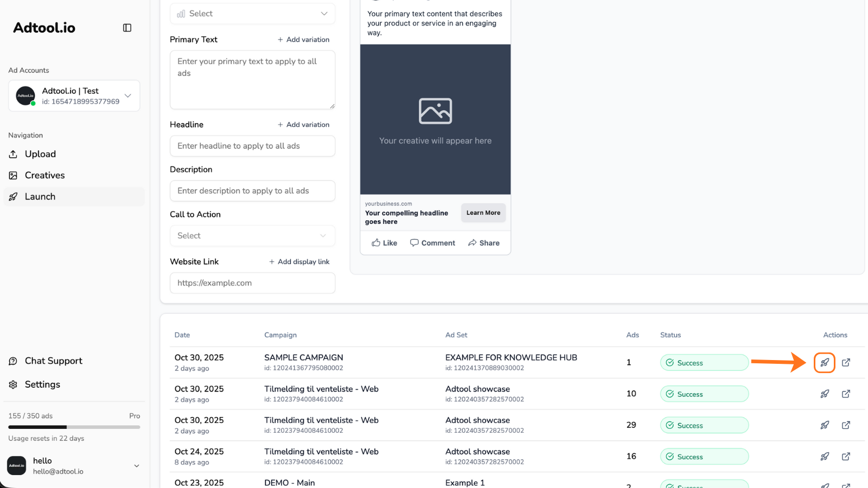Viewport: 868px width, 488px height.
Task: Open the top Select dropdown above Primary Text
Action: 252,14
